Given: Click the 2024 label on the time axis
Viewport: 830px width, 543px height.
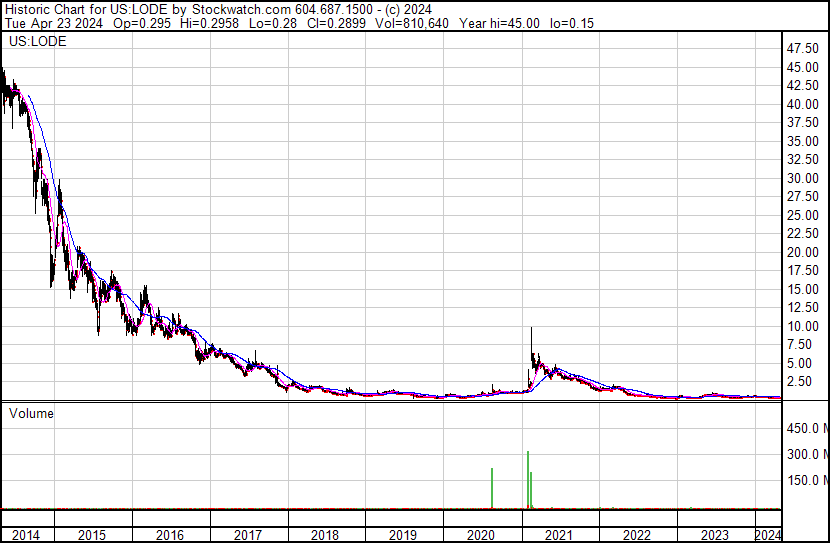Looking at the screenshot, I should tap(767, 535).
